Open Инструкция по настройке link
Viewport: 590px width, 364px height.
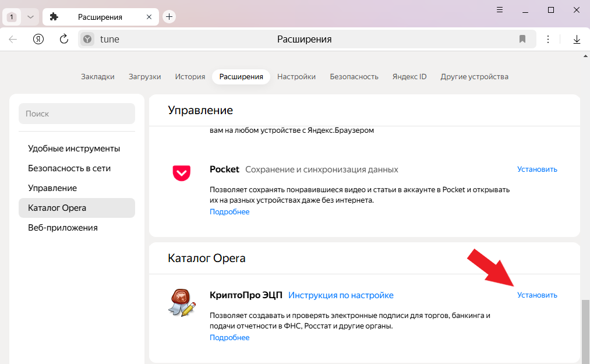tap(341, 295)
